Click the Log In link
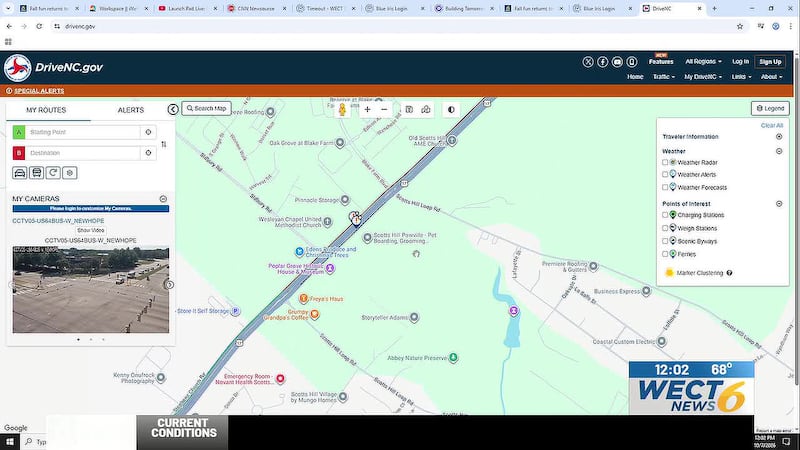The width and height of the screenshot is (800, 450). [740, 62]
